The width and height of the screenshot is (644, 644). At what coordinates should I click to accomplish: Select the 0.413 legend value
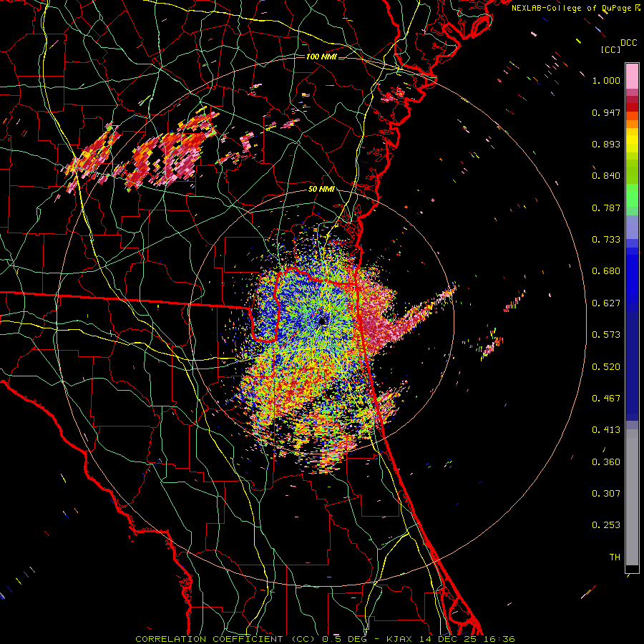606,430
